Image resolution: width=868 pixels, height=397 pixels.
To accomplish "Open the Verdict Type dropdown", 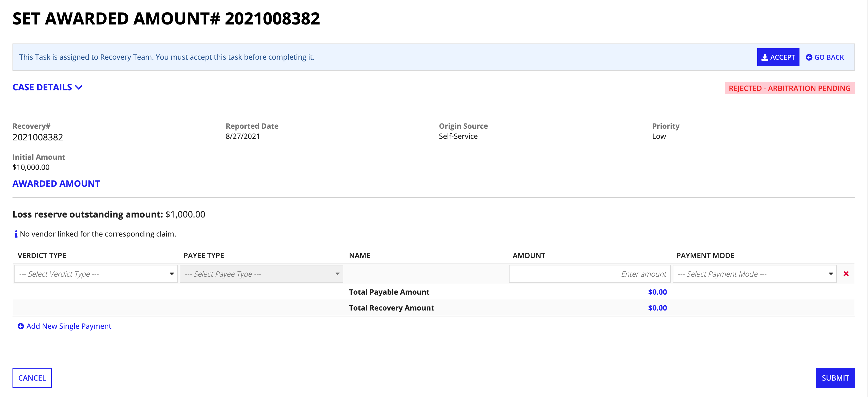I will coord(95,274).
